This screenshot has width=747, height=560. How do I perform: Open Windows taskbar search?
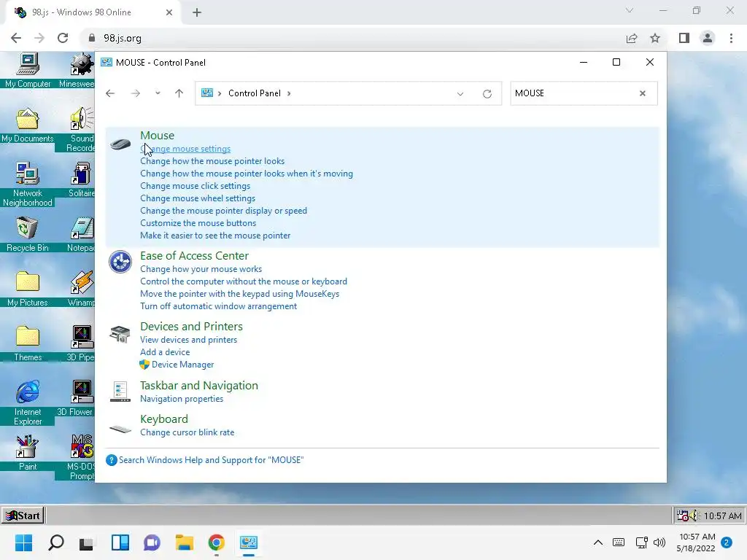click(56, 542)
